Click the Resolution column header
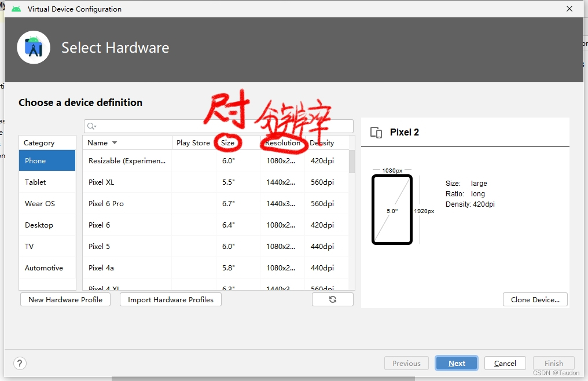This screenshot has width=588, height=381. (282, 142)
